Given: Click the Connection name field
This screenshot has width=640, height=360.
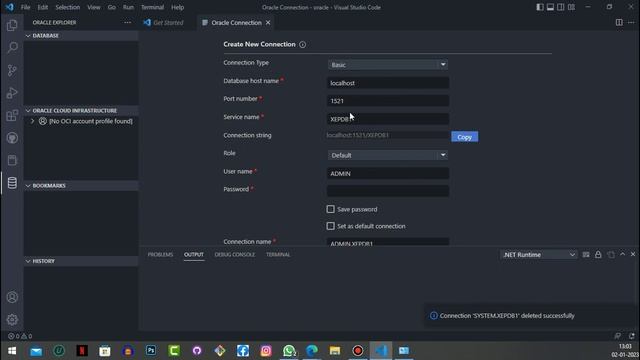Looking at the screenshot, I should [x=388, y=242].
